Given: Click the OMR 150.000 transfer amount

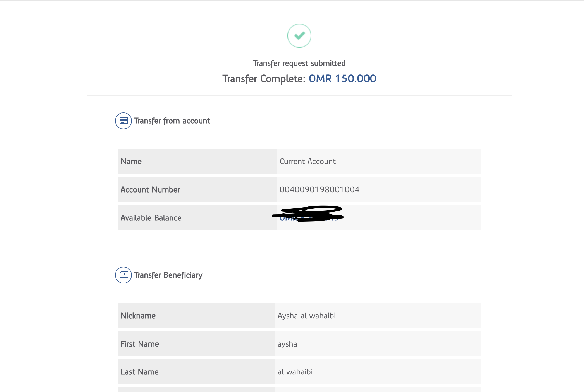Looking at the screenshot, I should point(342,79).
